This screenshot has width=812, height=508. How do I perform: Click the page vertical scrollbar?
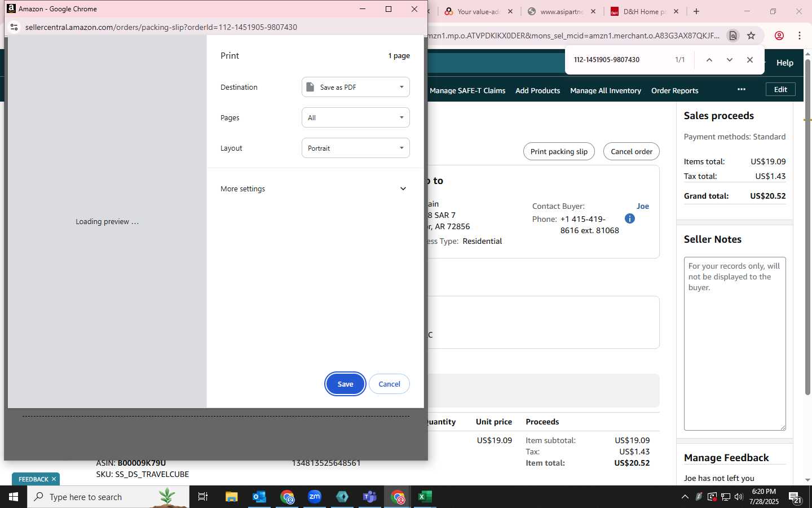click(x=807, y=226)
